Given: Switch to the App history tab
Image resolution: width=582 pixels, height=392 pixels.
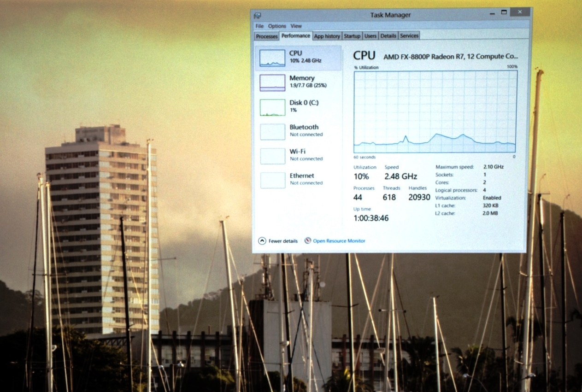Looking at the screenshot, I should [x=327, y=36].
